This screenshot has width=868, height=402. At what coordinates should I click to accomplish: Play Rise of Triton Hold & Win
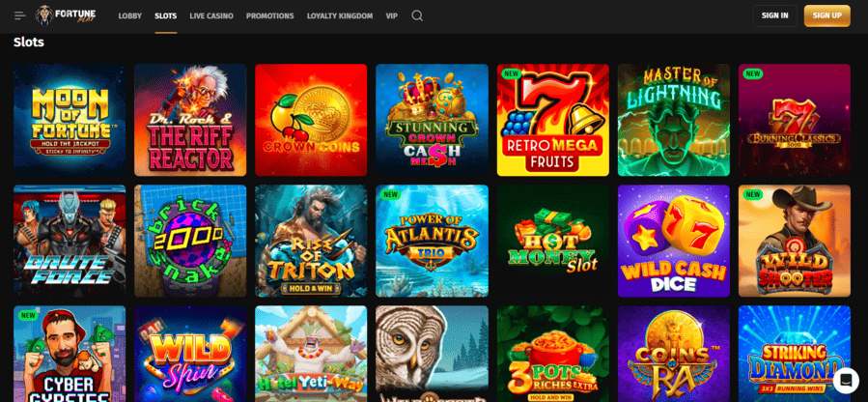tap(311, 241)
